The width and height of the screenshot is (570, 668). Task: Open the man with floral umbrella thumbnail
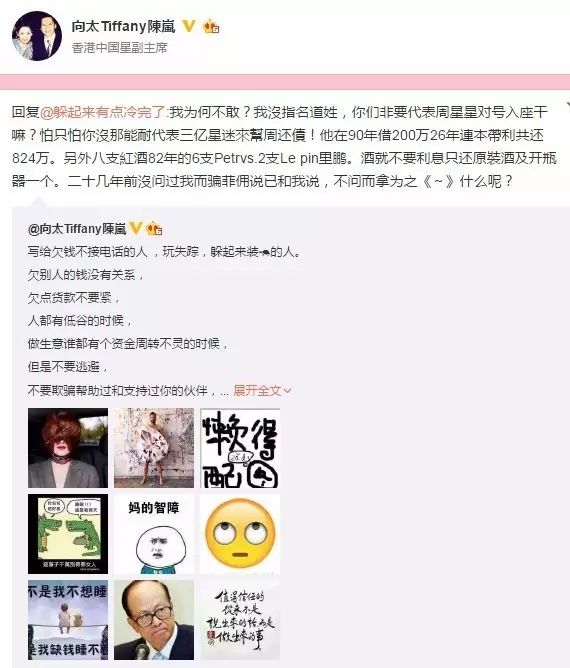(154, 448)
